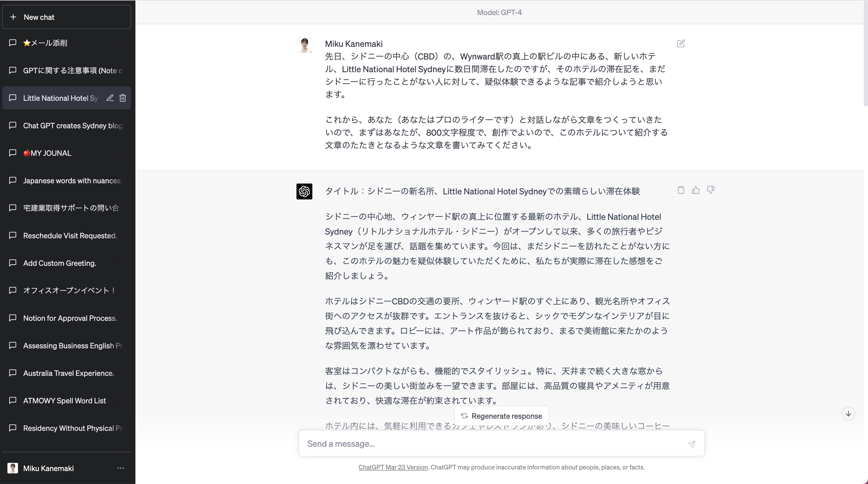Click Regenerate response
This screenshot has width=868, height=484.
(501, 416)
